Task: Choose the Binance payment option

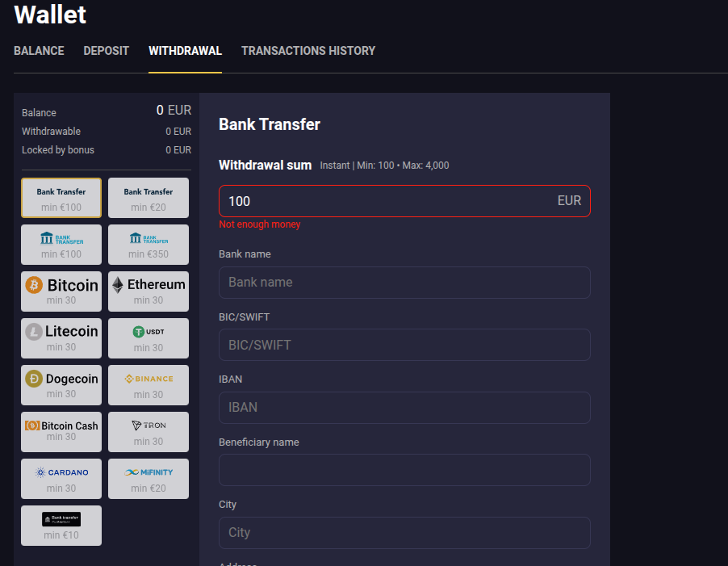Action: pos(149,385)
